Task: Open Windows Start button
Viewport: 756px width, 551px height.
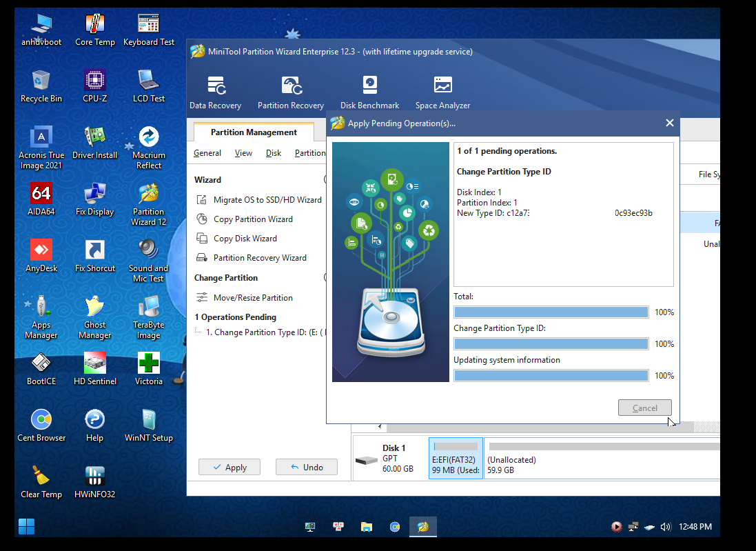Action: (x=26, y=526)
